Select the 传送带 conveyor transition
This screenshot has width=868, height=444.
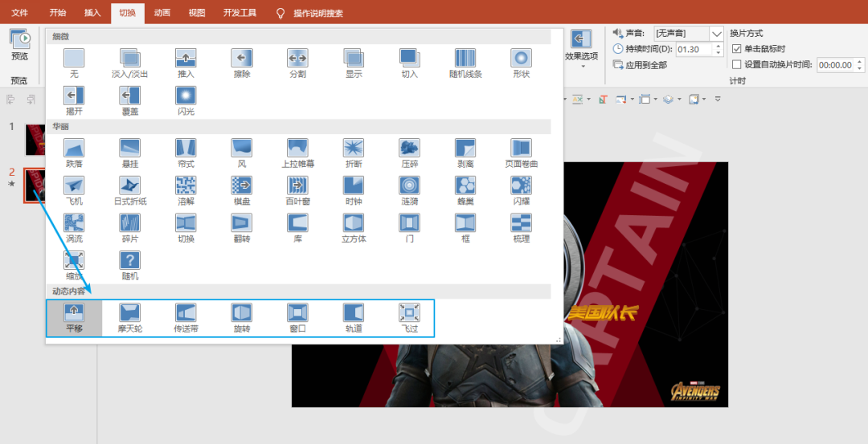click(186, 319)
